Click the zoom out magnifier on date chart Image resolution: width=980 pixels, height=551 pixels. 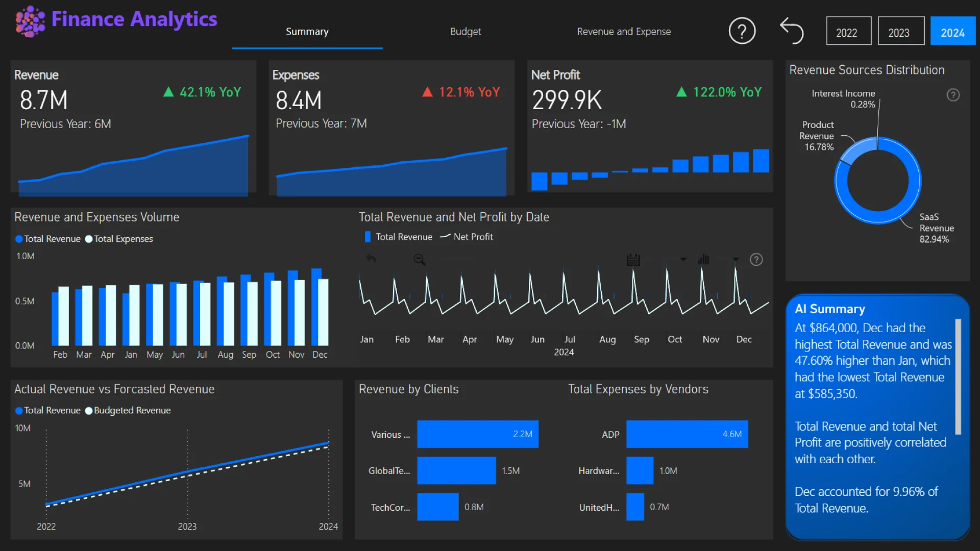point(420,260)
